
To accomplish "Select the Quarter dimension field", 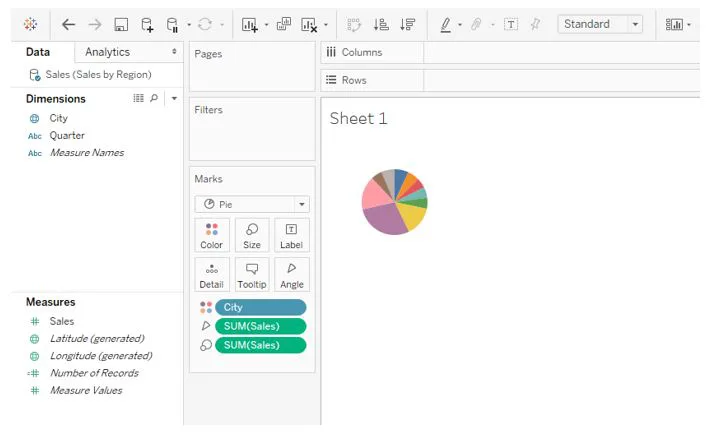I will 67,135.
